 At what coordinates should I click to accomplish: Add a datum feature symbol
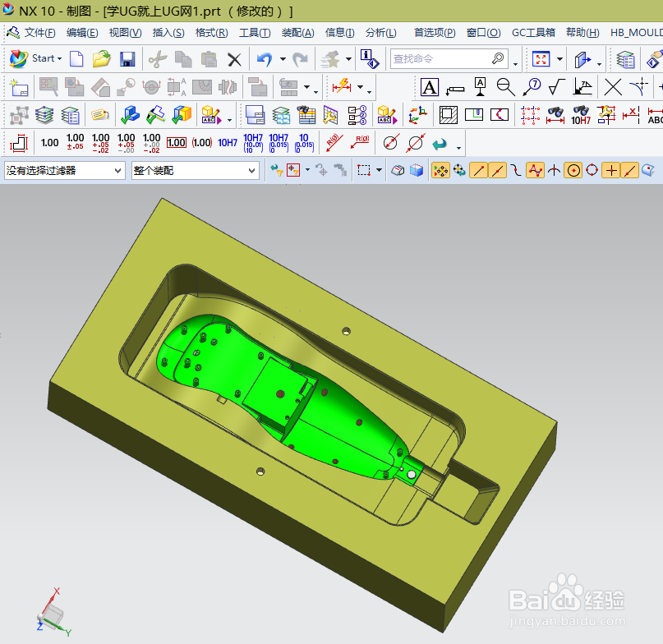pyautogui.click(x=480, y=87)
